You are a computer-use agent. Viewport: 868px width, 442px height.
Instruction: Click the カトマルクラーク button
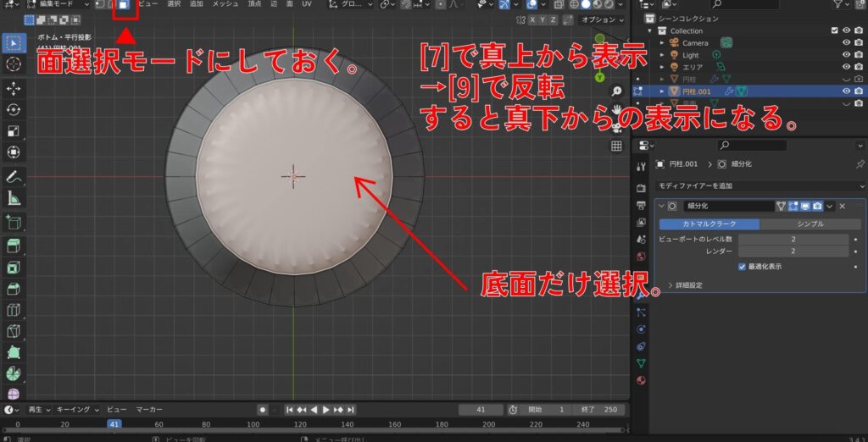pyautogui.click(x=709, y=224)
